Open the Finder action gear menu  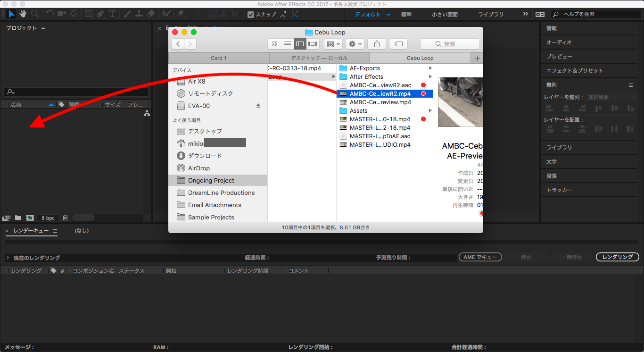tap(355, 44)
